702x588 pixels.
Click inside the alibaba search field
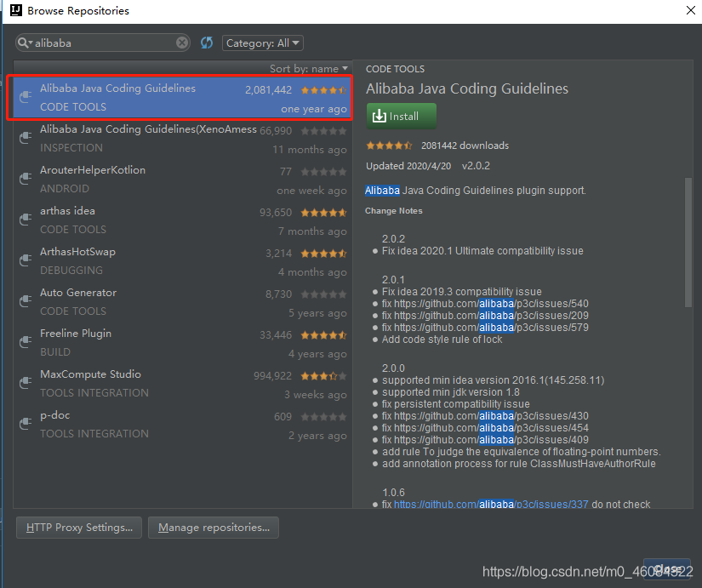point(103,43)
